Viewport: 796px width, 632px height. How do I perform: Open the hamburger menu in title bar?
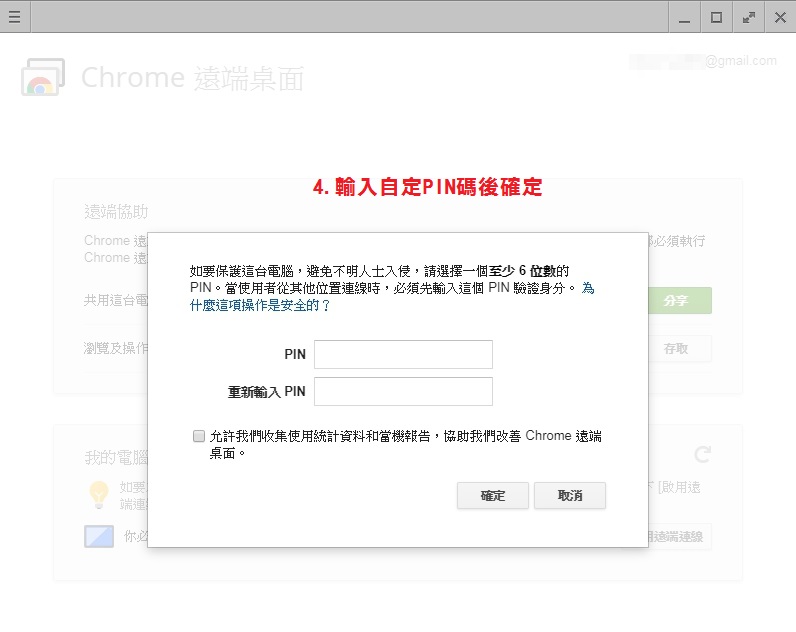click(x=15, y=17)
